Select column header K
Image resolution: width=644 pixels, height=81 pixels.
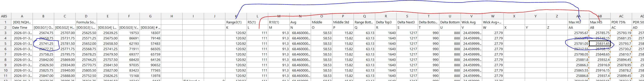pos(236,16)
